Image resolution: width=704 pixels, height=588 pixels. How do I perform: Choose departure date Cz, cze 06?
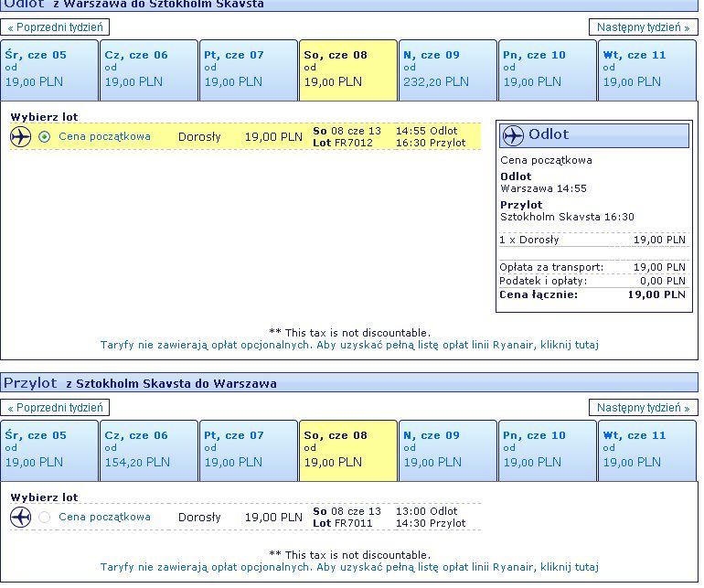(149, 70)
